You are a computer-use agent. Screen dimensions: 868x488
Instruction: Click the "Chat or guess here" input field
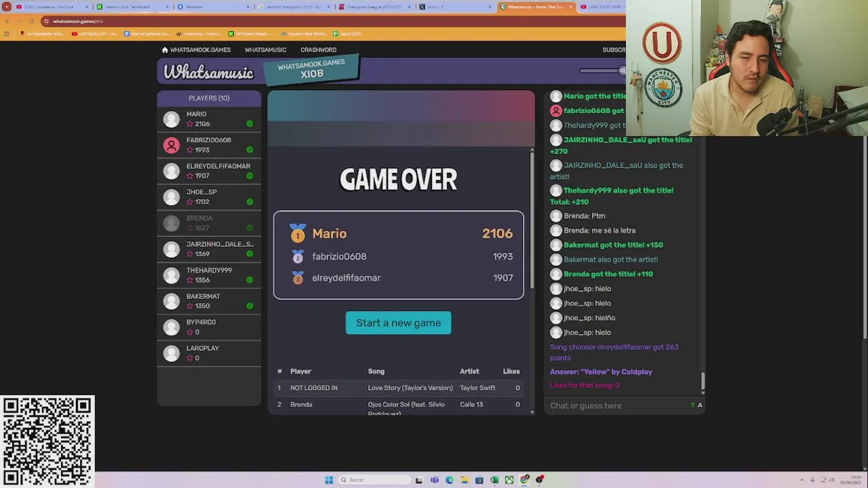(617, 405)
